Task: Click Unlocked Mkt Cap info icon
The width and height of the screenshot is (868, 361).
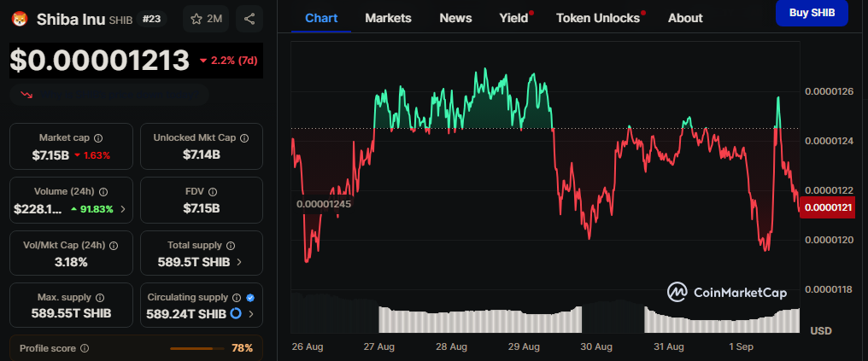Action: [244, 137]
